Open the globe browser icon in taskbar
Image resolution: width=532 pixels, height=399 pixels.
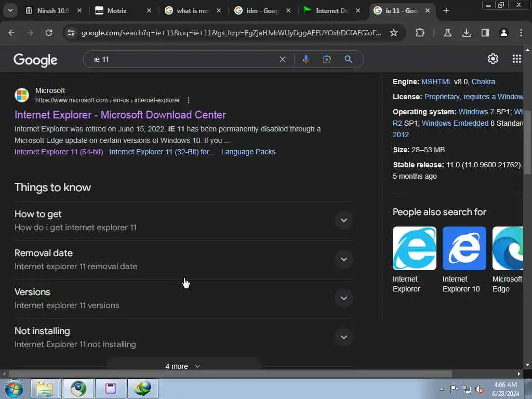[78, 389]
